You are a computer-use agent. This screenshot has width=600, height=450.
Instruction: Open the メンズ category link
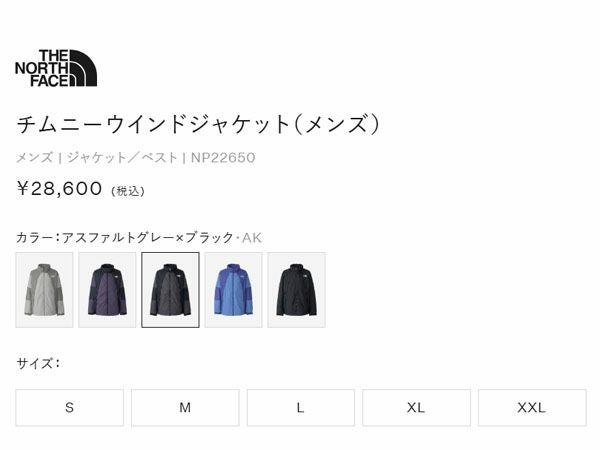pos(34,158)
